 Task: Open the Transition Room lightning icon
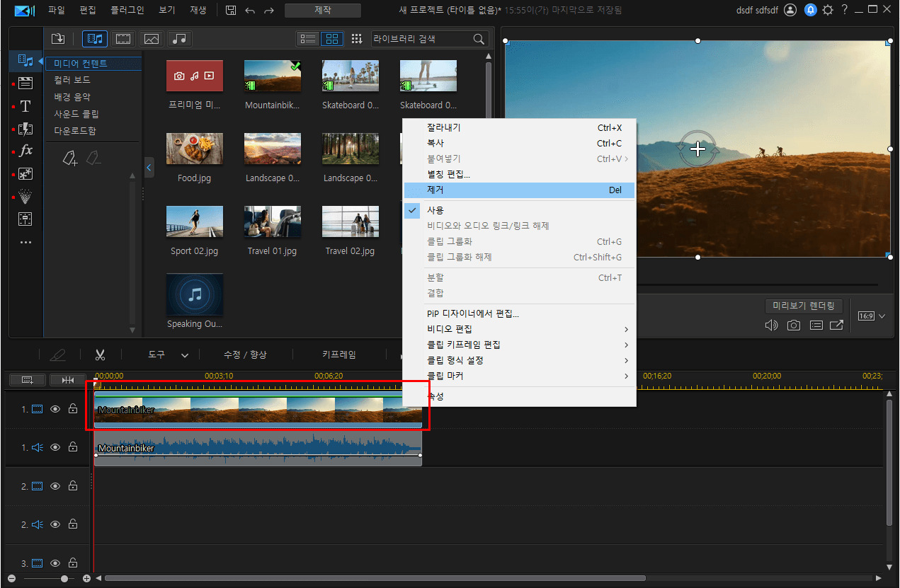point(25,129)
